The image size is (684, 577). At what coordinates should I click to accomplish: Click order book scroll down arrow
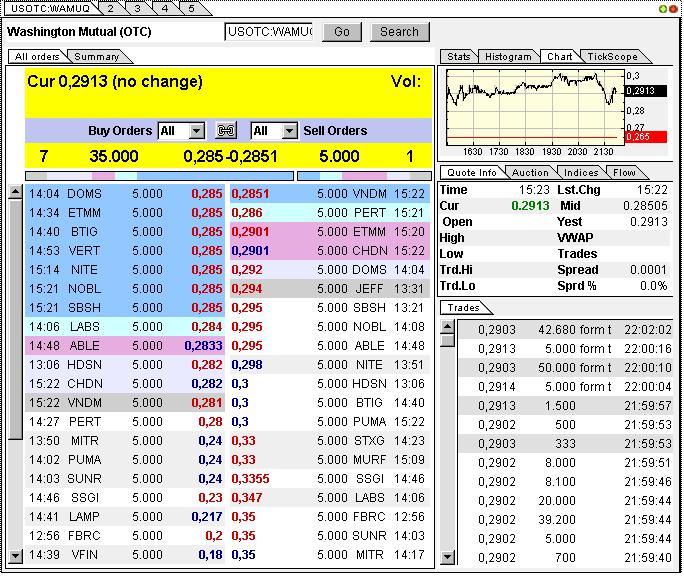[x=16, y=556]
